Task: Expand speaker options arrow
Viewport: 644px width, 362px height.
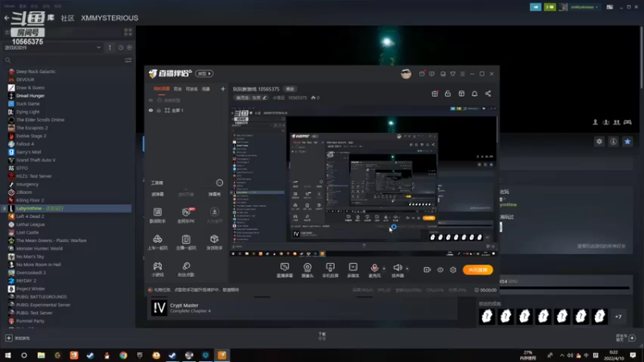Action: click(x=407, y=269)
